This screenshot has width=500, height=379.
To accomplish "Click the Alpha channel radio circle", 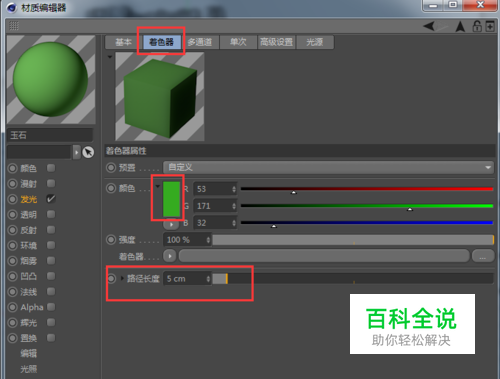I will pos(12,307).
